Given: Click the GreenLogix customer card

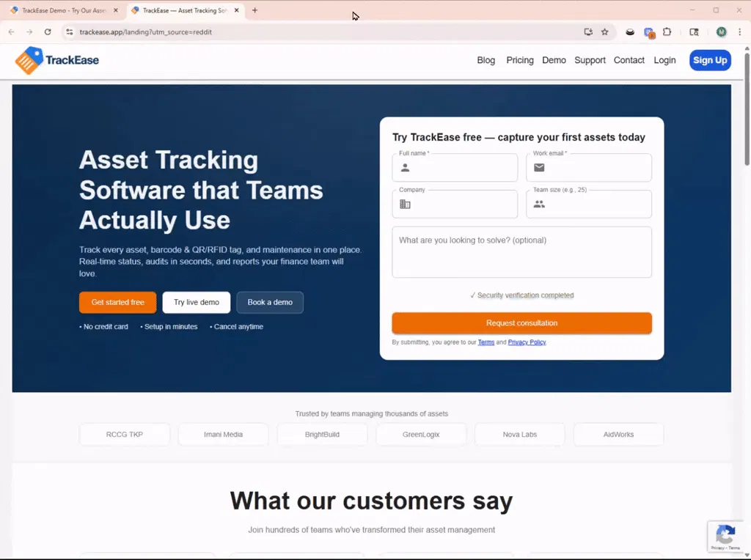Looking at the screenshot, I should click(x=421, y=435).
